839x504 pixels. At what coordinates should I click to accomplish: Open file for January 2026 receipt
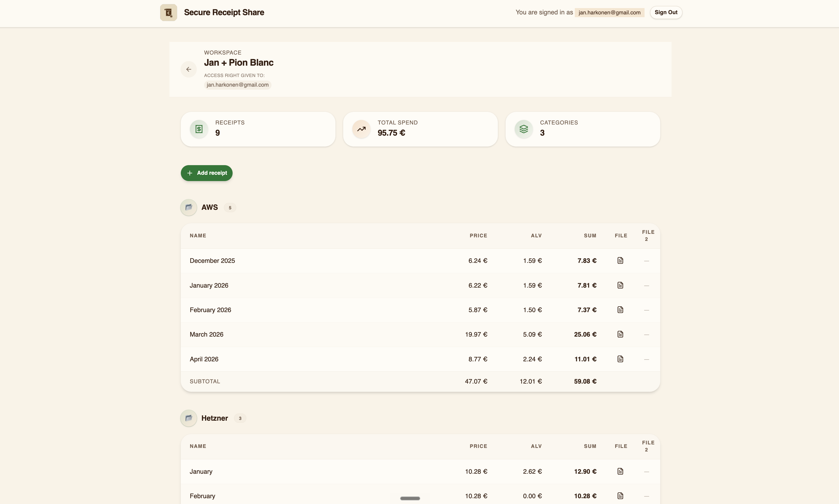coord(620,285)
